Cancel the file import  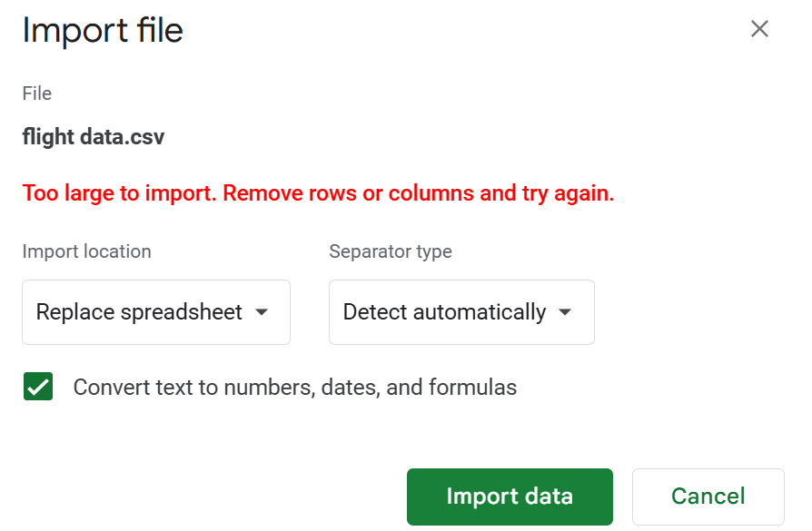click(x=708, y=497)
